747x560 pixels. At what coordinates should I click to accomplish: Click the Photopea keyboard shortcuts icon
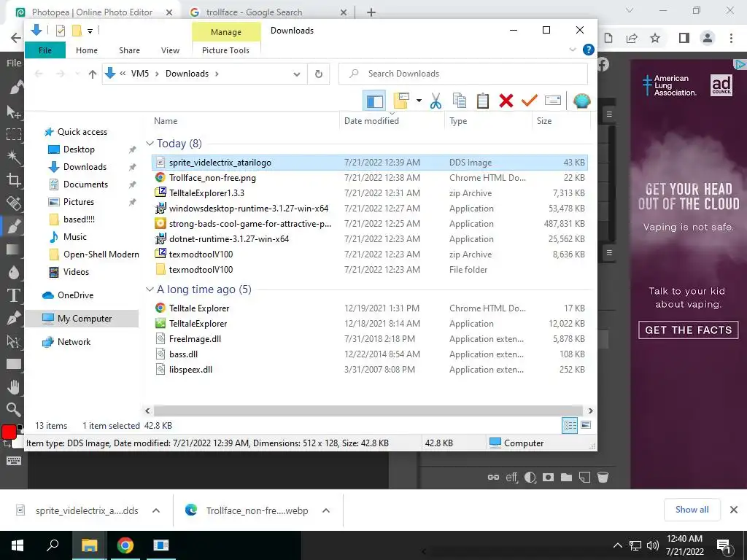click(14, 461)
